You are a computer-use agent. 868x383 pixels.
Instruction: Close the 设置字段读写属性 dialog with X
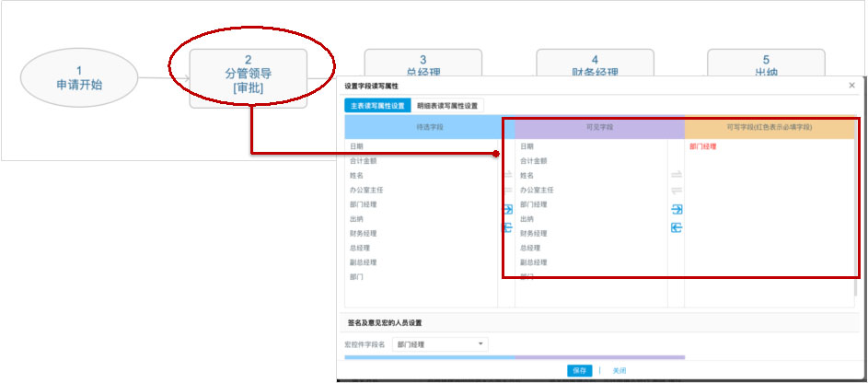(851, 86)
